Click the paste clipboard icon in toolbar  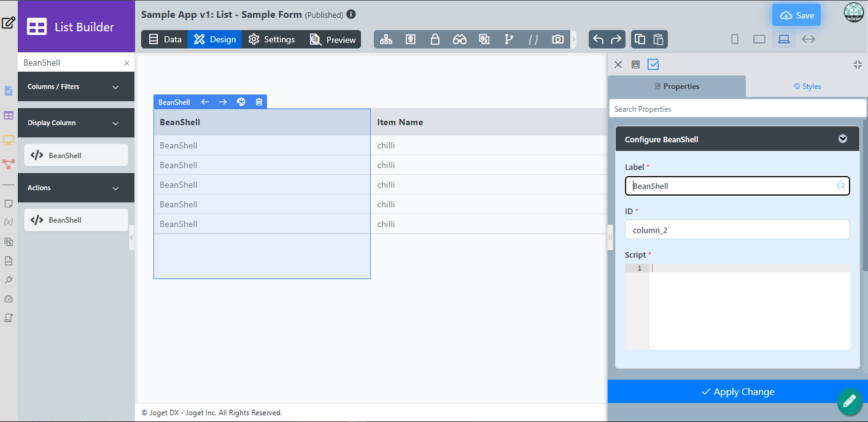pos(658,39)
